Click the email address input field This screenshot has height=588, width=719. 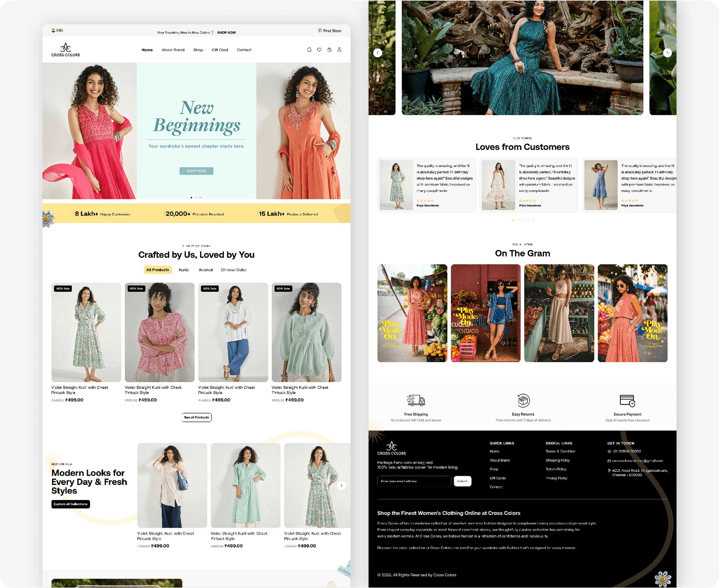tap(414, 481)
